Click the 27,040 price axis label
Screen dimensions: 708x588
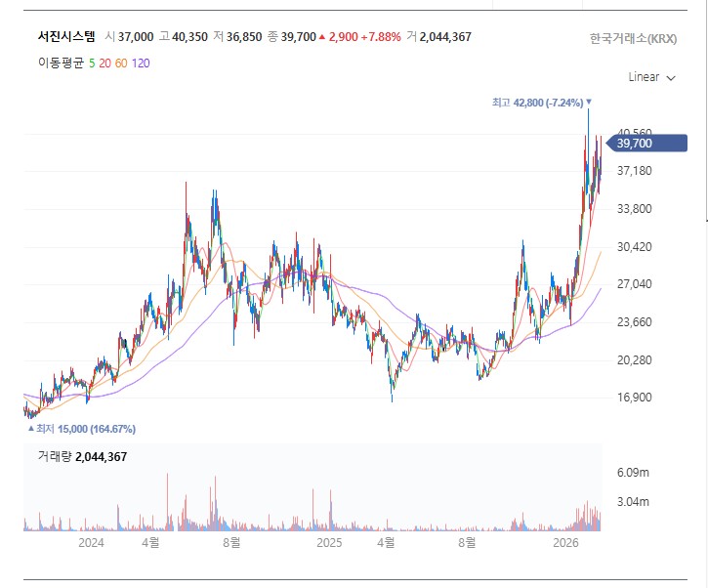tap(635, 284)
